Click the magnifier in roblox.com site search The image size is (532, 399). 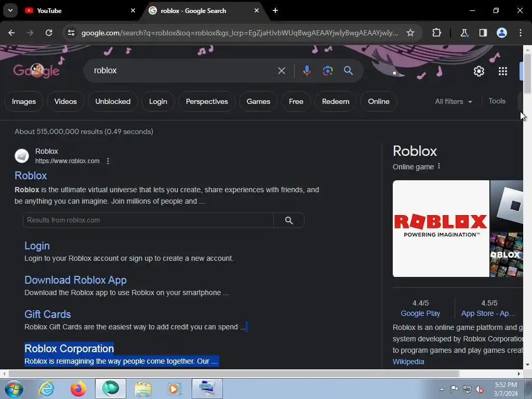click(289, 220)
